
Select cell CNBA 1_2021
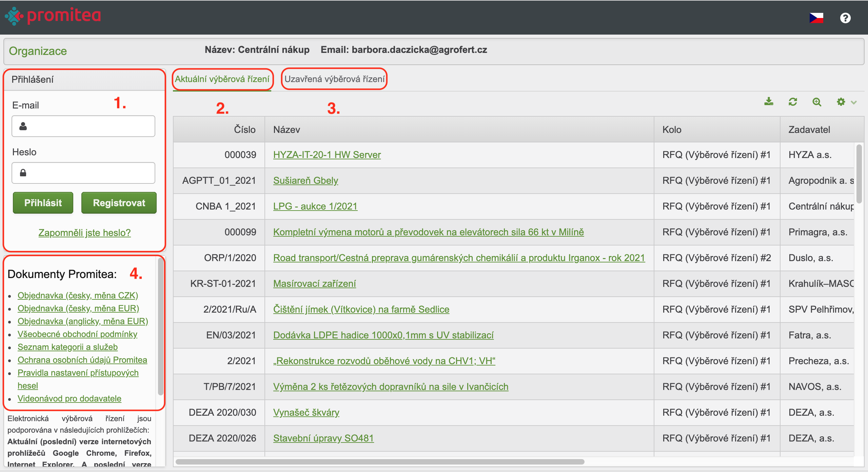point(219,206)
